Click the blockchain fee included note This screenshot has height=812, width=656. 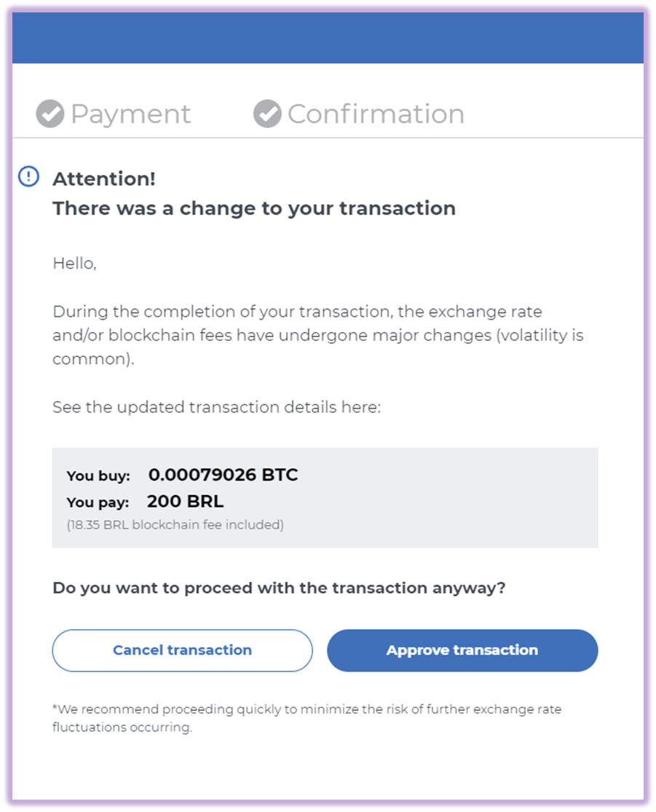175,524
